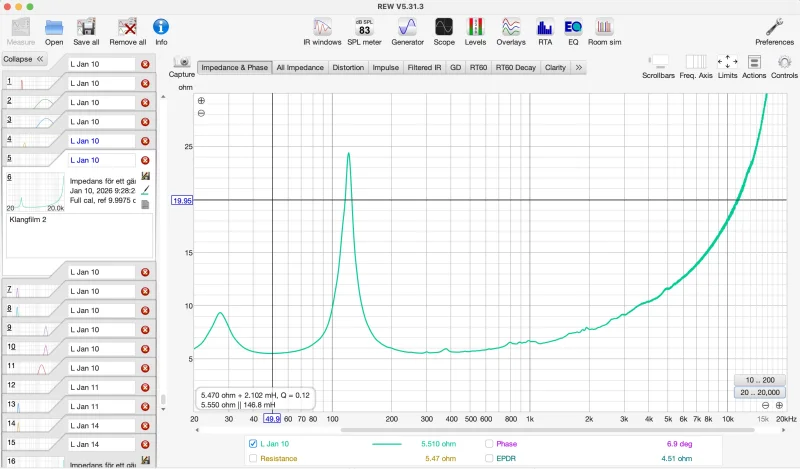The image size is (800, 469).
Task: Click the 19.95 ohm cursor value field
Action: pos(182,200)
